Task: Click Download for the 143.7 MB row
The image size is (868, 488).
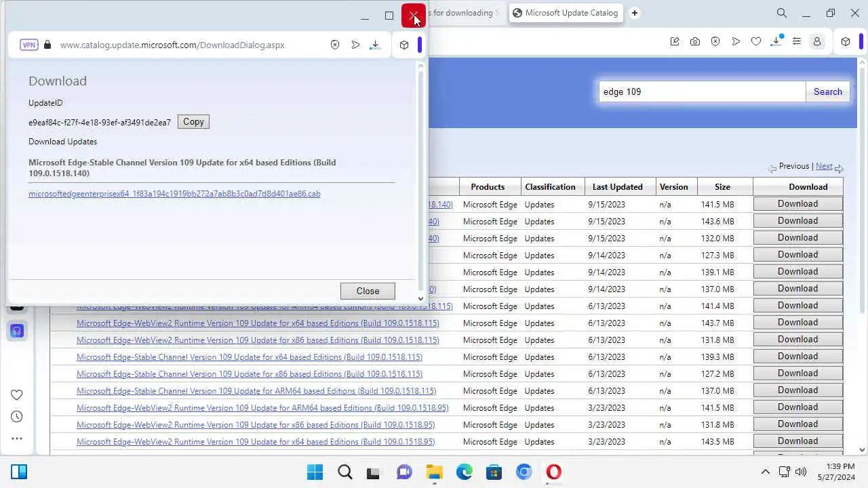Action: tap(797, 323)
